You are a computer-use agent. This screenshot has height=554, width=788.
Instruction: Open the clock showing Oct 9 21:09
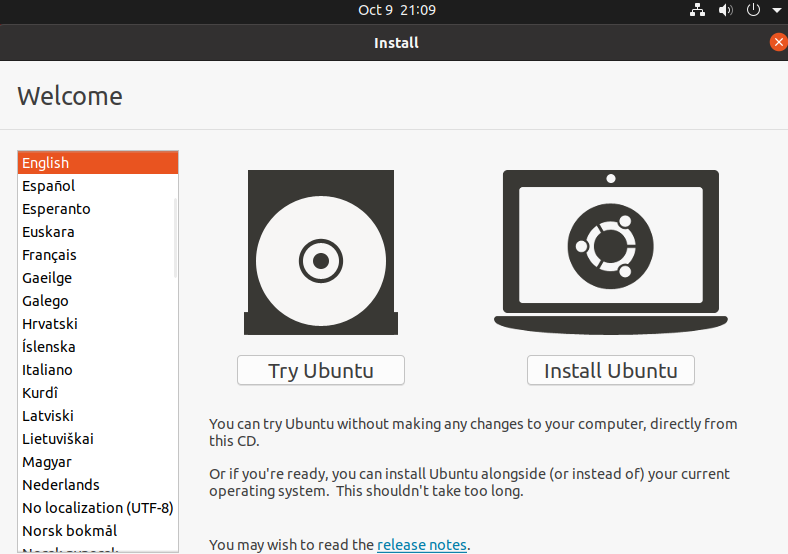tap(397, 10)
